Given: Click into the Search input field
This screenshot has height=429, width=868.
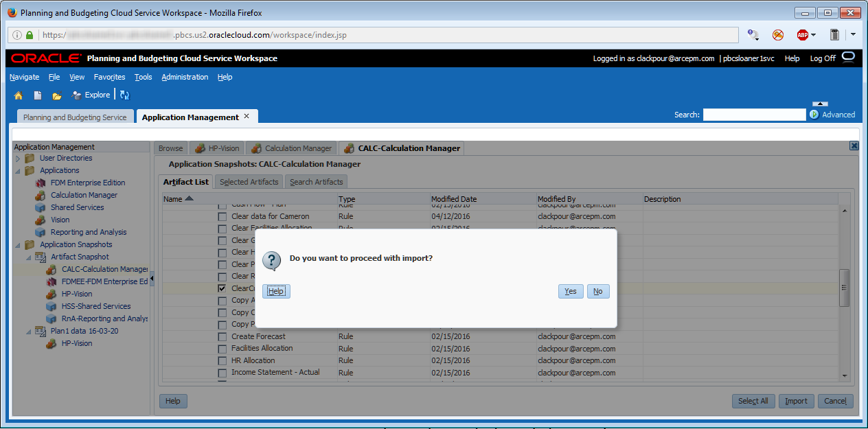Looking at the screenshot, I should pyautogui.click(x=754, y=115).
